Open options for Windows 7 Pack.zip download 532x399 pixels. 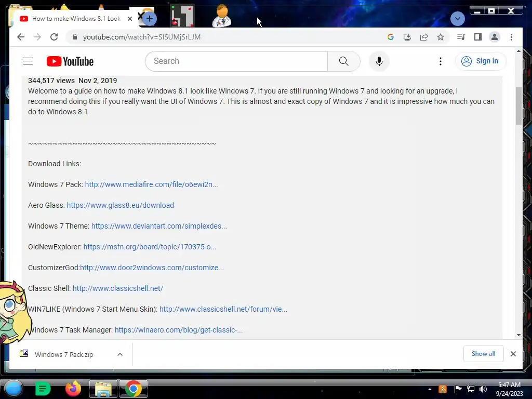(x=120, y=354)
